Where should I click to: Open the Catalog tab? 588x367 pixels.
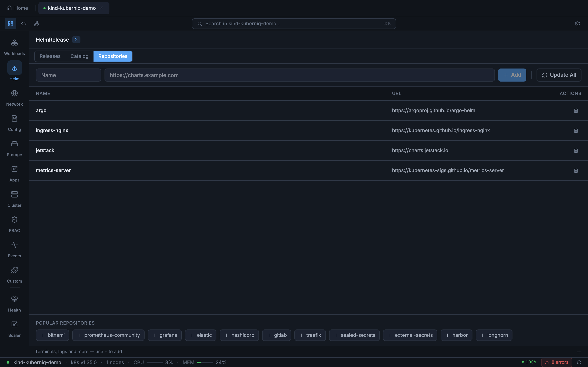click(79, 56)
